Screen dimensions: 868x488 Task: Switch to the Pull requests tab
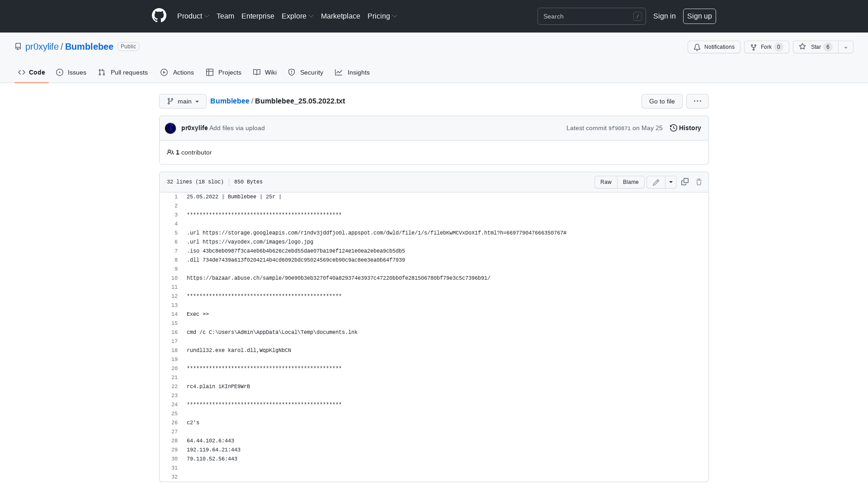[123, 72]
